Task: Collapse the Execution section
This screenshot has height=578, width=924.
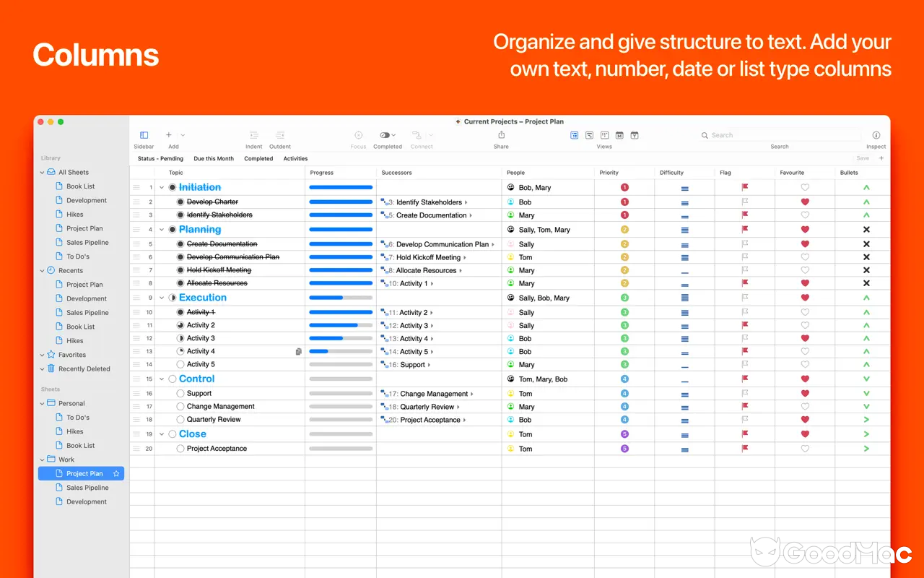Action: [x=162, y=297]
